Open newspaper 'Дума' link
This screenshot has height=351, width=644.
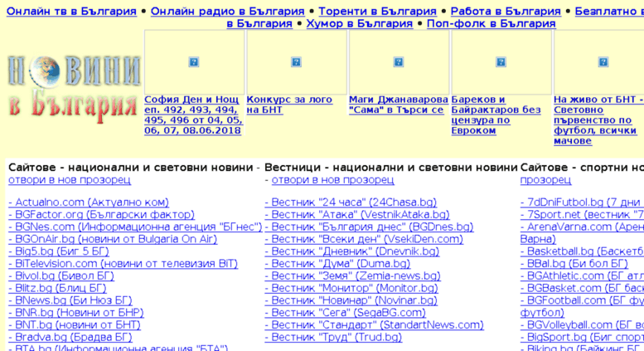coord(337,263)
